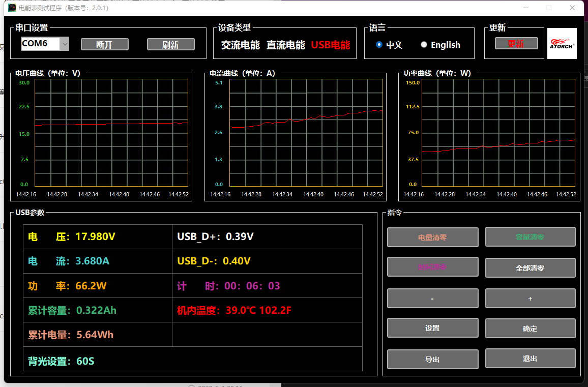Close the 电能表测试程序 window

coord(572,8)
